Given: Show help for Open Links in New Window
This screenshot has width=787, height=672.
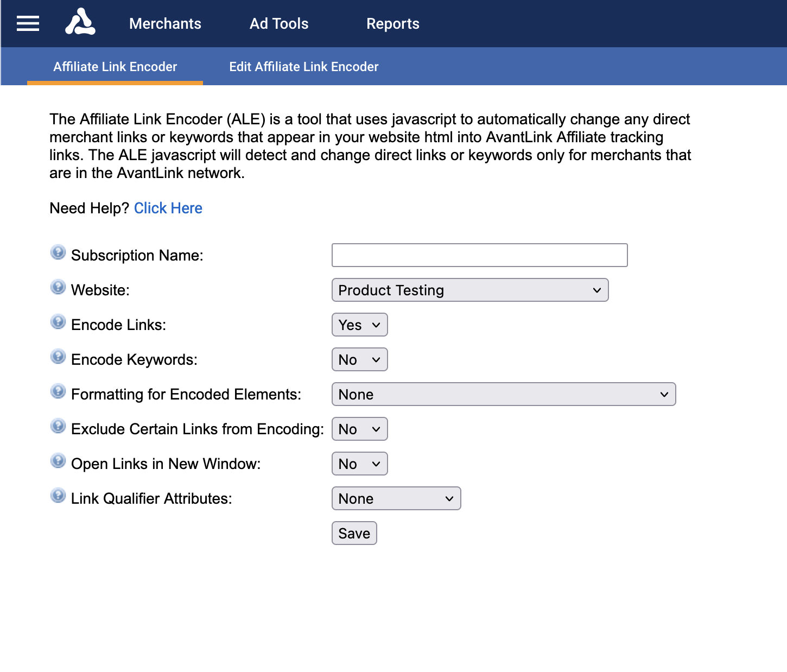Looking at the screenshot, I should [58, 461].
